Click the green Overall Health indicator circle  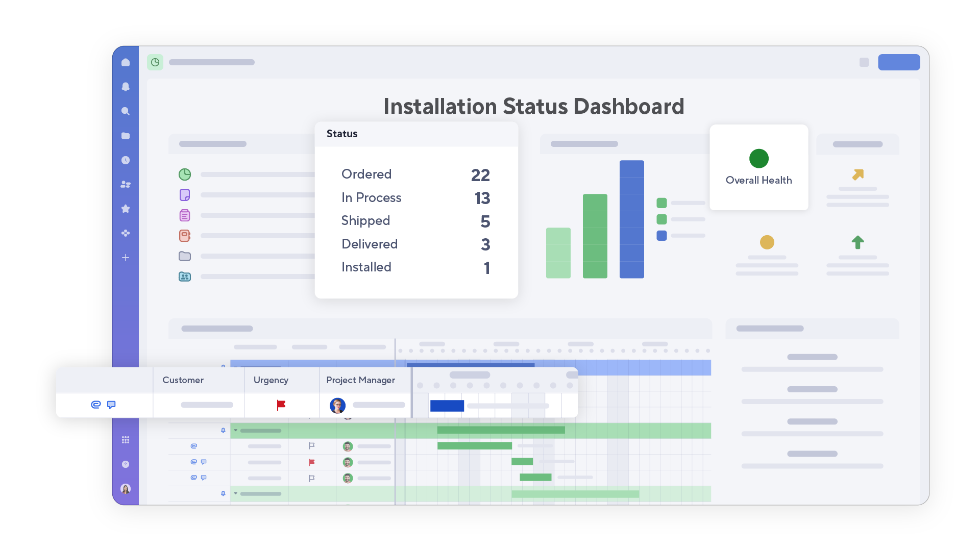click(758, 159)
